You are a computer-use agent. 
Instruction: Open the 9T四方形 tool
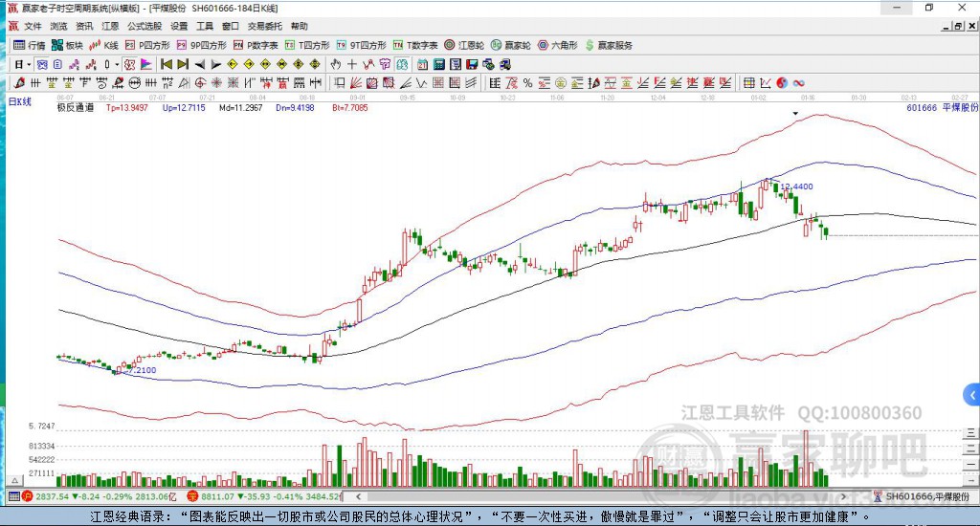coord(361,45)
